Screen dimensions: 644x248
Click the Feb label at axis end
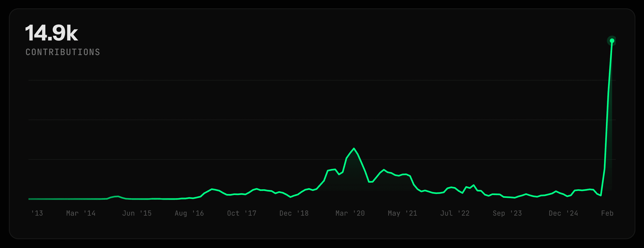607,213
